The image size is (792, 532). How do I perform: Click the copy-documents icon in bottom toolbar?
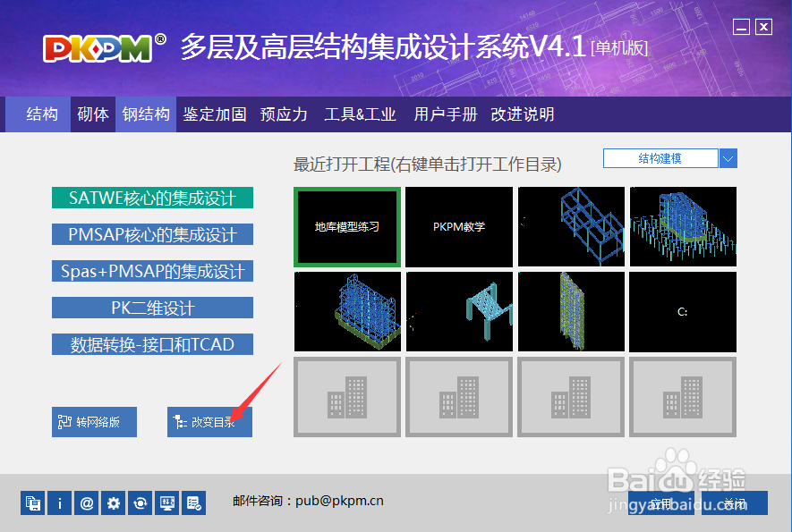(x=33, y=502)
